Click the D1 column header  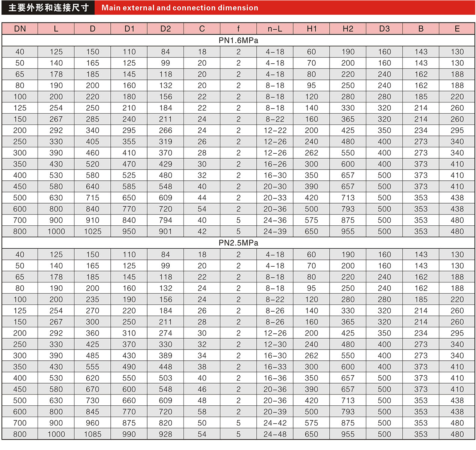[x=129, y=29]
